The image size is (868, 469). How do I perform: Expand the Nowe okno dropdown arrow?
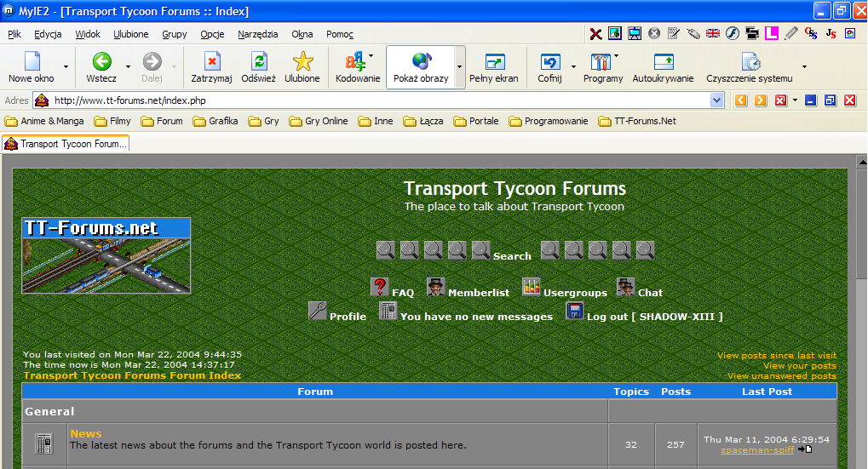pos(66,67)
